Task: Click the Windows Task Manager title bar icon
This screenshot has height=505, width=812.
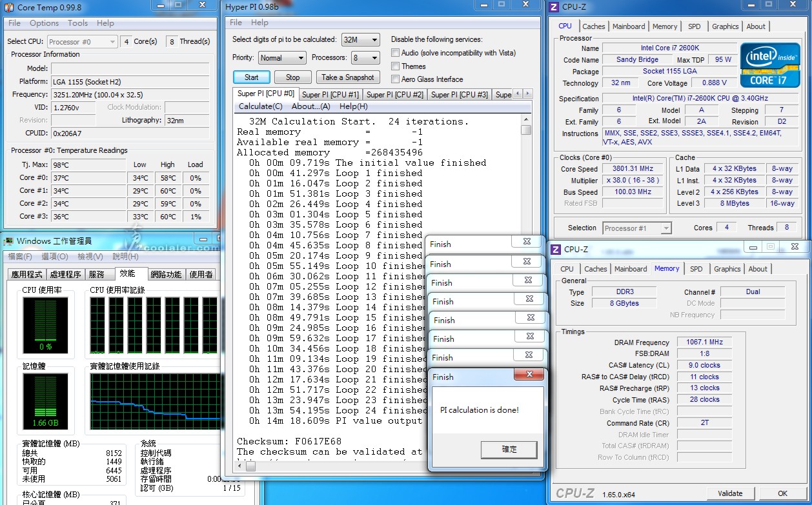Action: (8, 241)
